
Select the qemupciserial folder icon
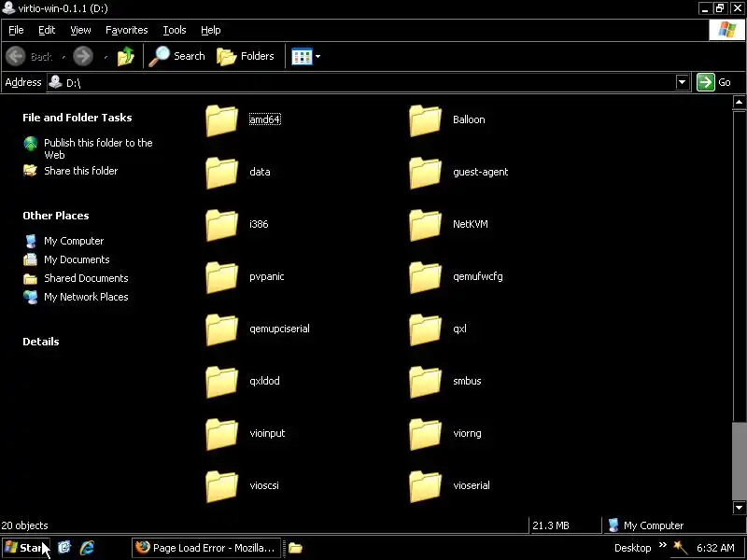[221, 330]
